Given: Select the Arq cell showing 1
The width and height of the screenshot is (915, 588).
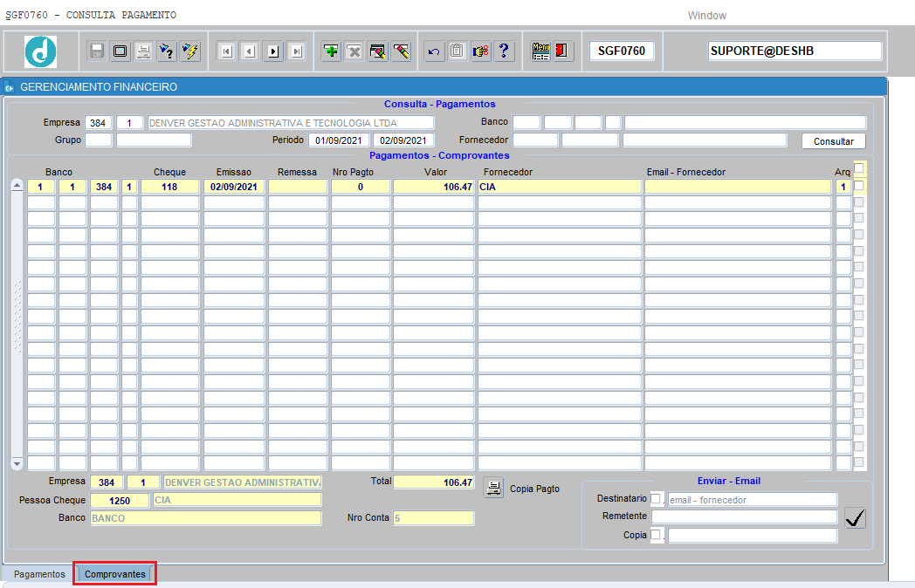Looking at the screenshot, I should click(843, 187).
